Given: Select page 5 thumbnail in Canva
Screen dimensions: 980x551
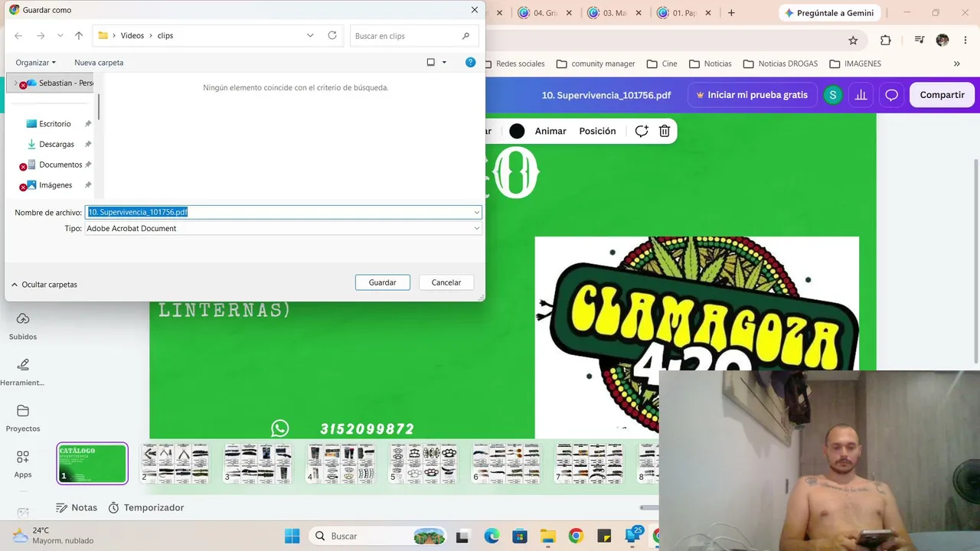Looking at the screenshot, I should (x=423, y=464).
